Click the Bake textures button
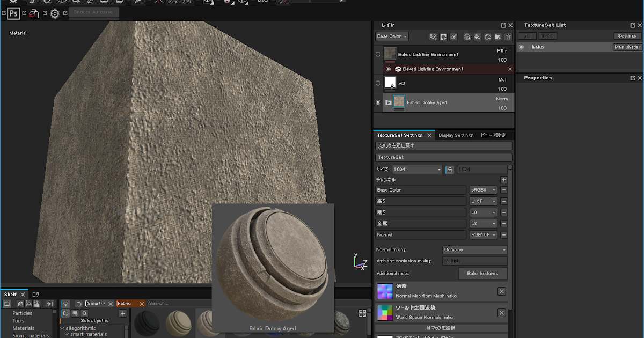644x338 pixels. pyautogui.click(x=482, y=273)
